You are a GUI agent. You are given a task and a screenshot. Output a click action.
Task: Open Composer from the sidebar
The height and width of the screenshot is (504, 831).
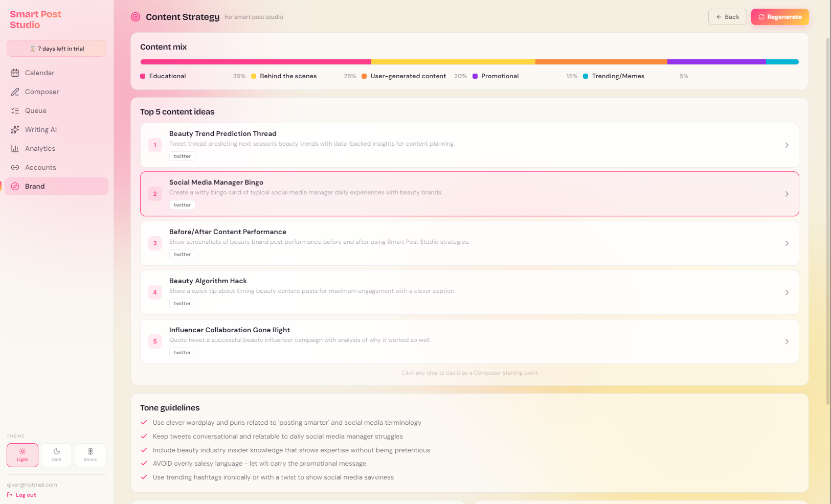point(56,92)
